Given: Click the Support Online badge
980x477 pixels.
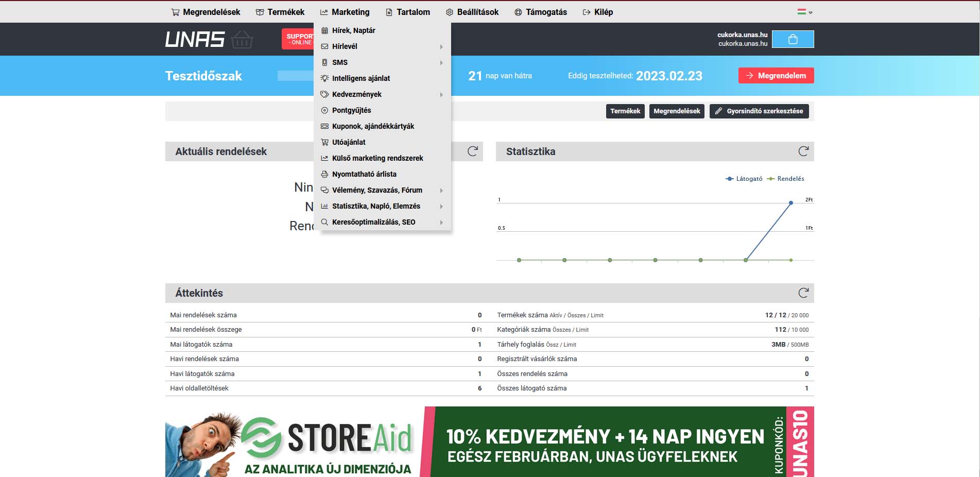Looking at the screenshot, I should coord(298,39).
